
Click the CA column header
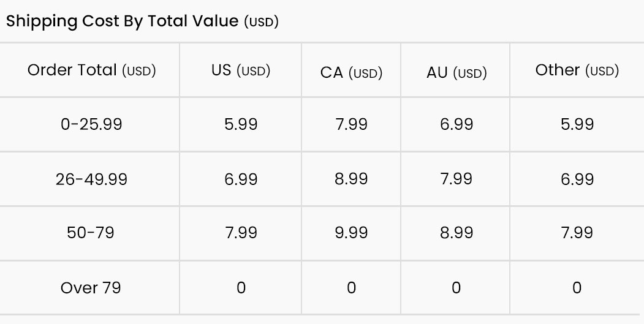point(351,73)
